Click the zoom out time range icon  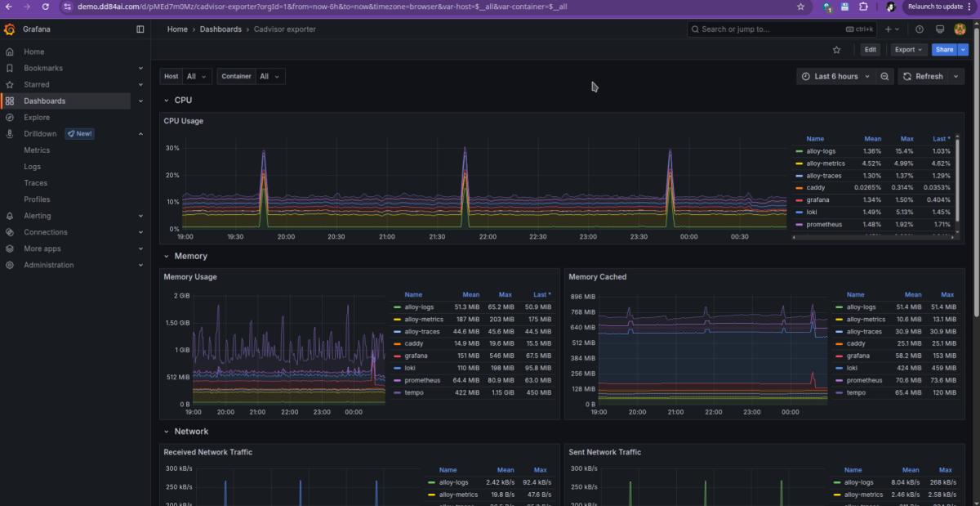tap(884, 76)
